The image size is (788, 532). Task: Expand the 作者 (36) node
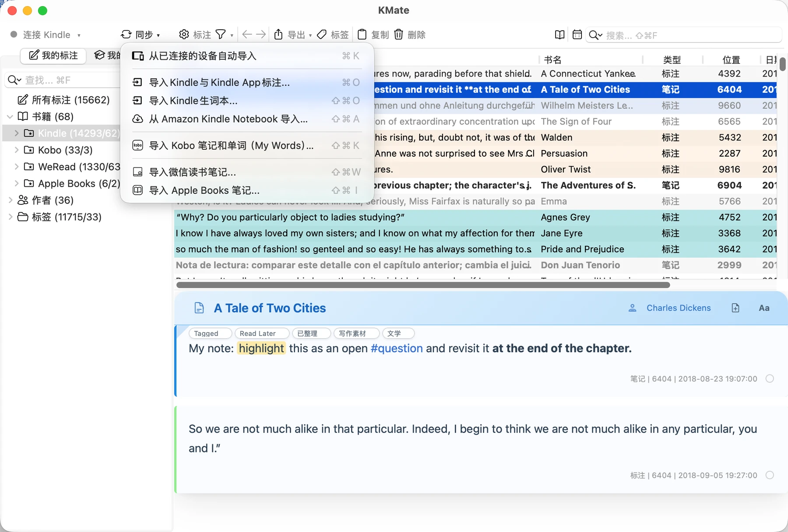11,200
